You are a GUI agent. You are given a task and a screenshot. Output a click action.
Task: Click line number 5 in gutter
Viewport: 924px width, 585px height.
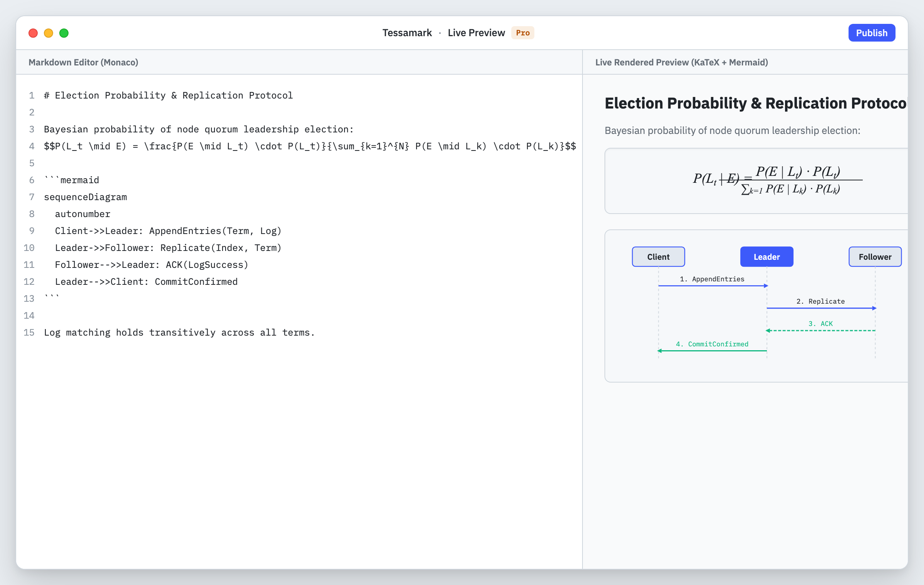tap(32, 163)
